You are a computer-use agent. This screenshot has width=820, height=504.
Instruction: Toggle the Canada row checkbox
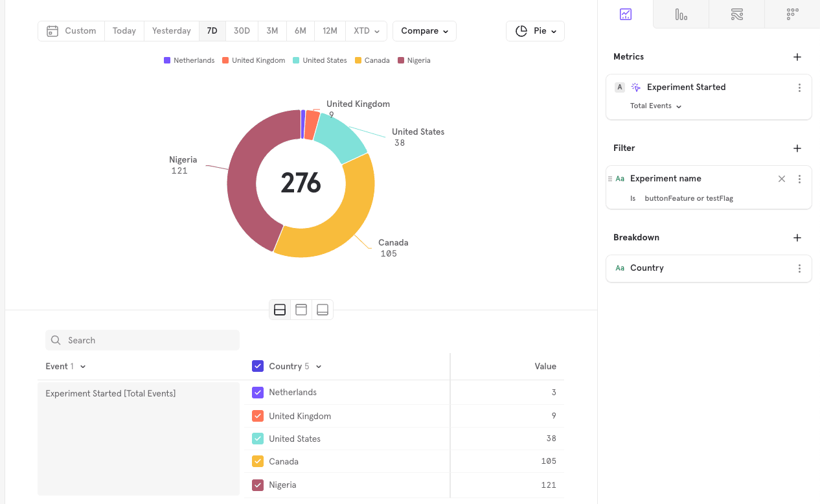click(x=258, y=462)
